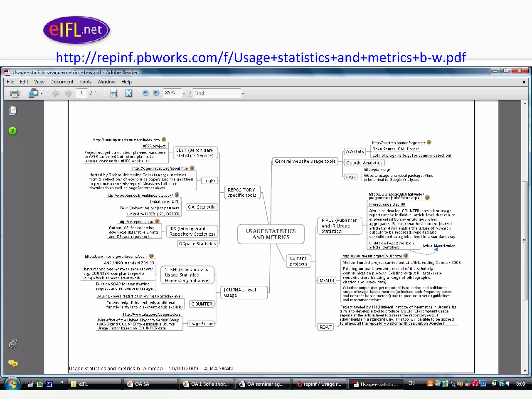Viewport: 532px width, 399px height.
Task: Click the Zoom In plus icon
Action: pyautogui.click(x=156, y=93)
